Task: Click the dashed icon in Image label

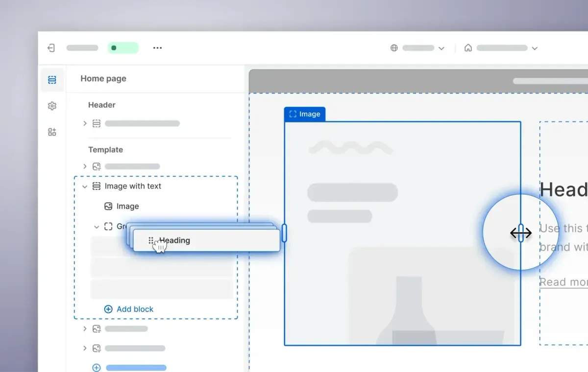Action: click(x=293, y=114)
